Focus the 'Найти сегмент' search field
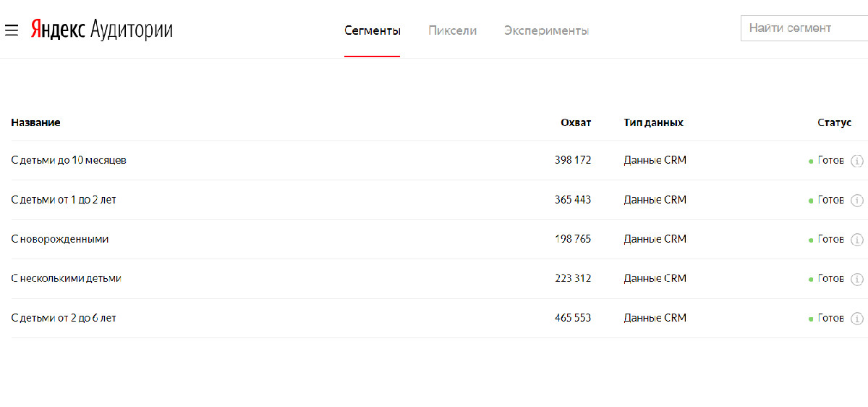 tap(803, 28)
